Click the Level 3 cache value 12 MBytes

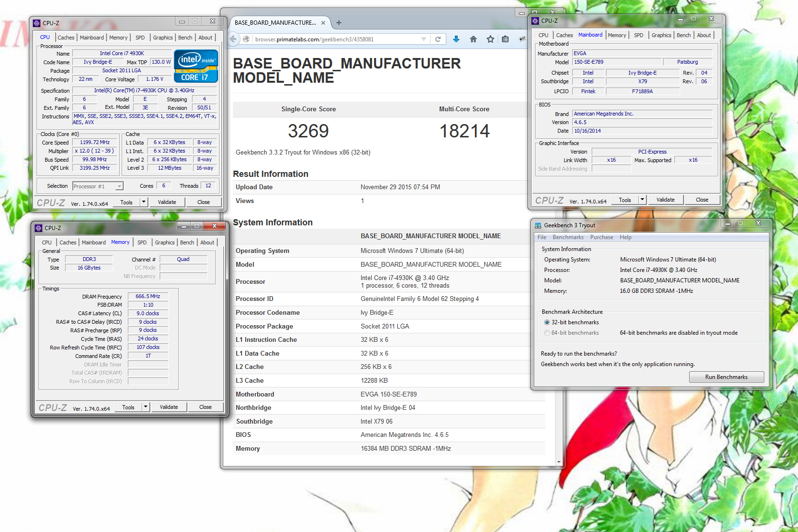point(170,168)
